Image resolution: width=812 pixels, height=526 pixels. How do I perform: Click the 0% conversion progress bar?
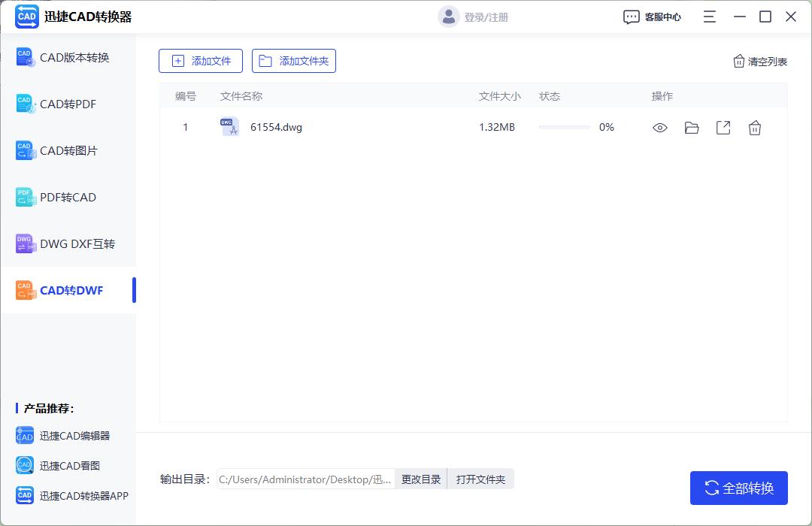[564, 128]
